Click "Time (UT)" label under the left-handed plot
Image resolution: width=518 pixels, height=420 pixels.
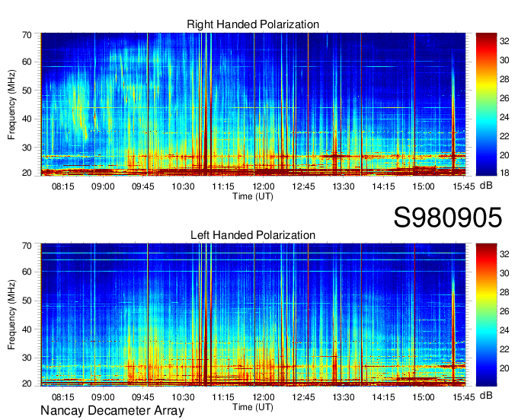pyautogui.click(x=253, y=407)
